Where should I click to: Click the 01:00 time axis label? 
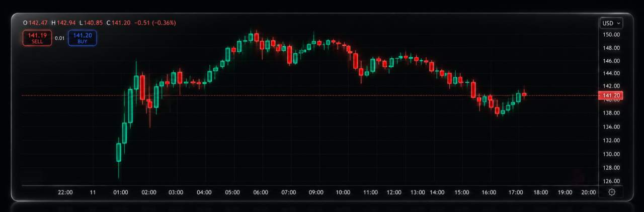pos(121,192)
